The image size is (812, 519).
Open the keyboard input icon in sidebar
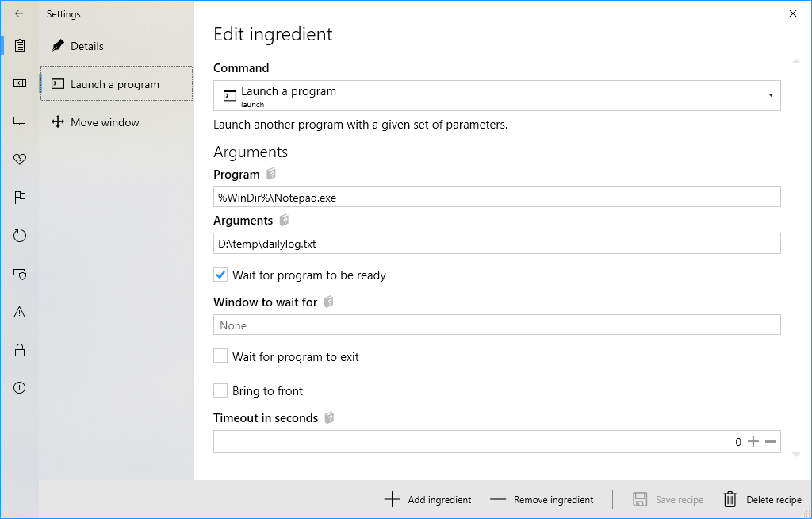click(x=20, y=83)
